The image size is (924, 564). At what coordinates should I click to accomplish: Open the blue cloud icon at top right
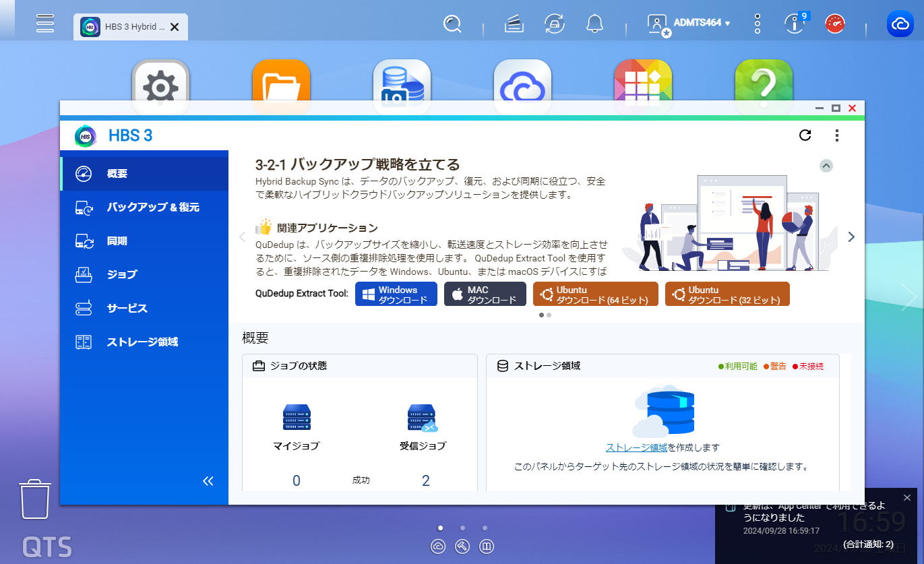[x=900, y=24]
